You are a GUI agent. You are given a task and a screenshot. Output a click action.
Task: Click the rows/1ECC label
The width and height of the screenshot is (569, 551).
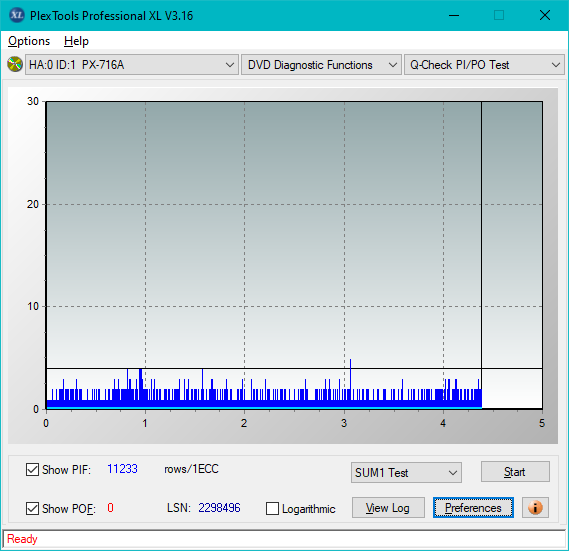[191, 469]
